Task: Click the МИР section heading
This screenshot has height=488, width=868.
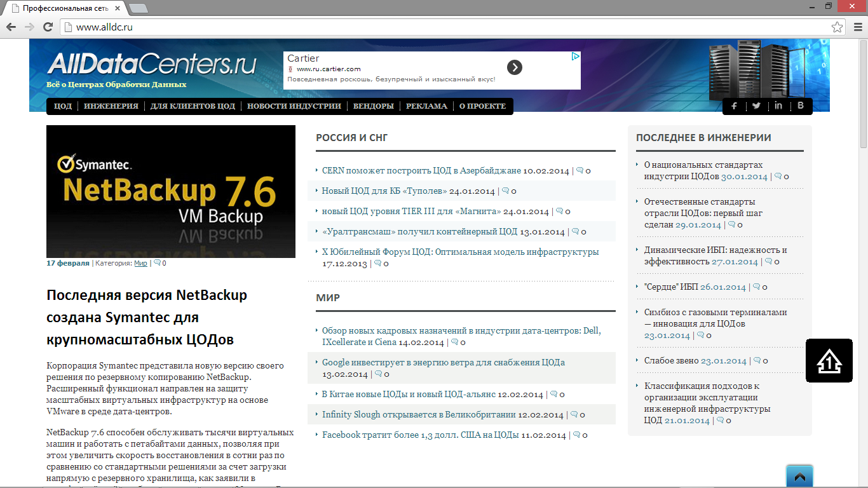Action: tap(328, 297)
